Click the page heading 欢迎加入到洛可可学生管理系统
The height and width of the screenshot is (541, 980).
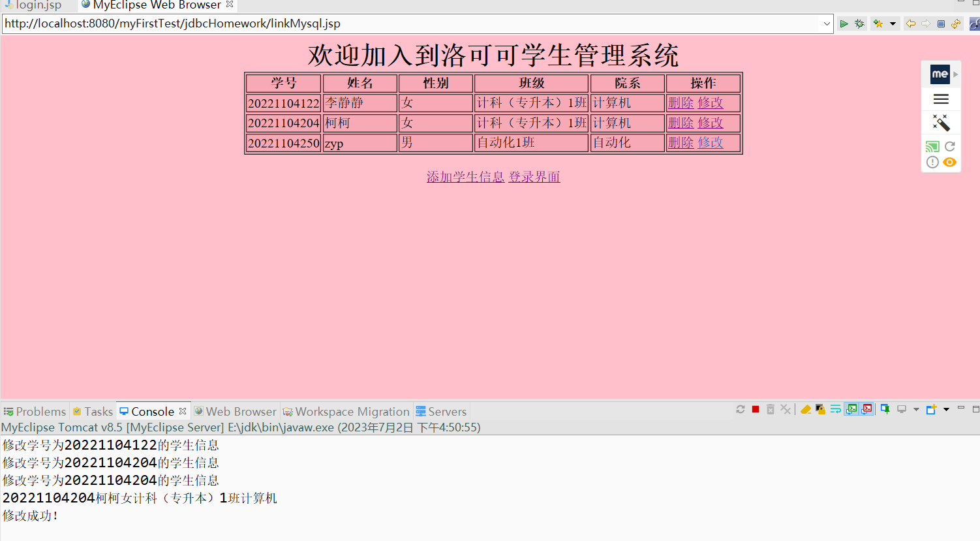coord(493,55)
